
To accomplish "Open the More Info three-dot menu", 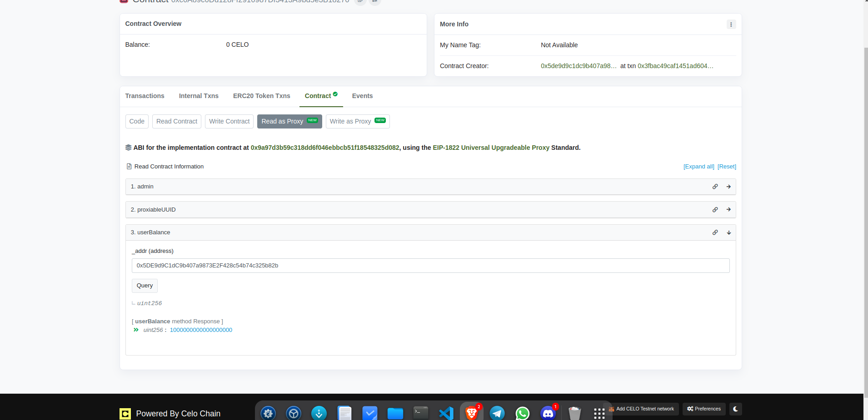I will [x=731, y=25].
